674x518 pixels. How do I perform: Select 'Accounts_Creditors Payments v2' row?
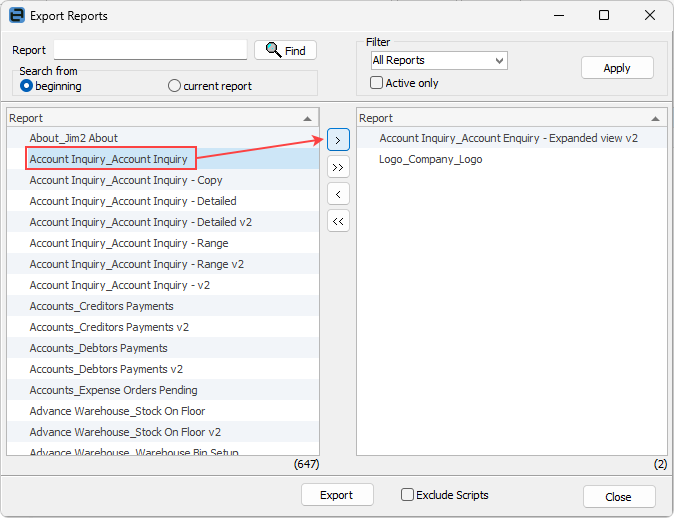coord(163,327)
